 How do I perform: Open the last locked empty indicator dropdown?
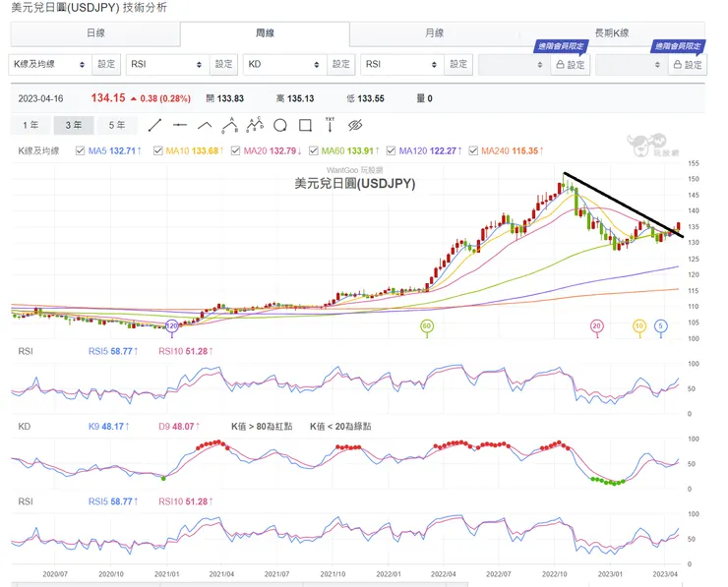[x=632, y=65]
